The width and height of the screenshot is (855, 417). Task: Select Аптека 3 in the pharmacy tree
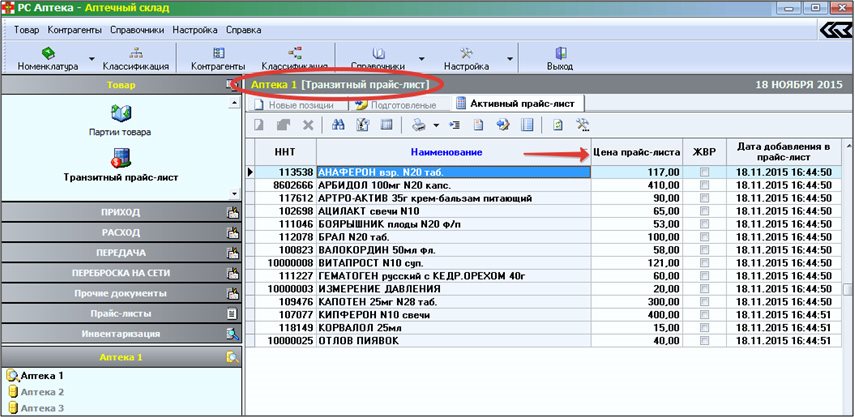[x=43, y=408]
